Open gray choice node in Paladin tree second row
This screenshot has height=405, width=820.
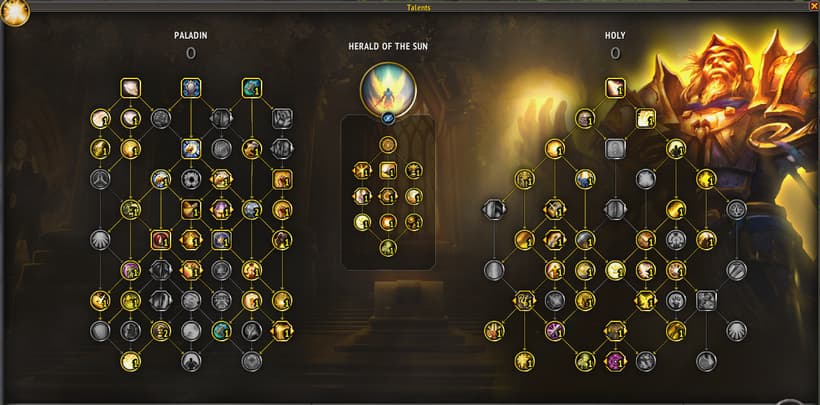[x=221, y=119]
